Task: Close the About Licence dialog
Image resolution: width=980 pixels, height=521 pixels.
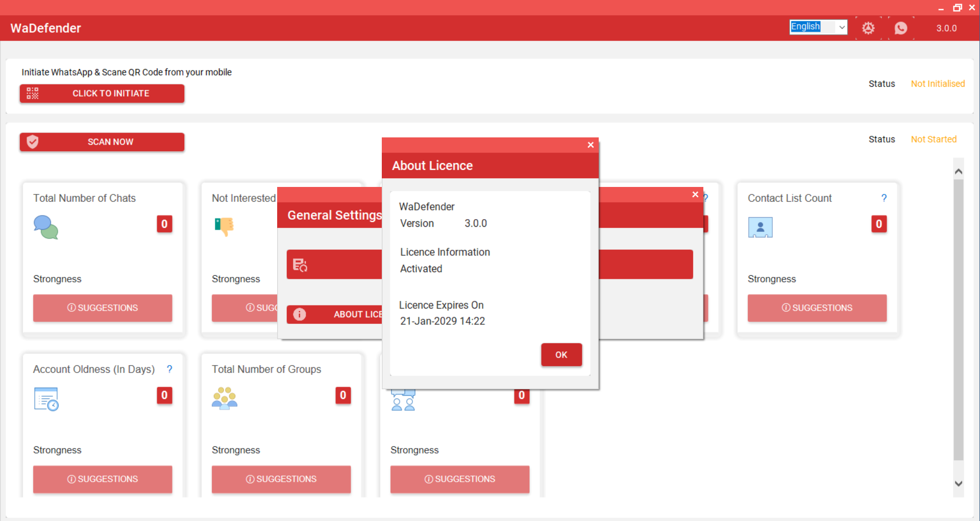Action: pos(591,145)
